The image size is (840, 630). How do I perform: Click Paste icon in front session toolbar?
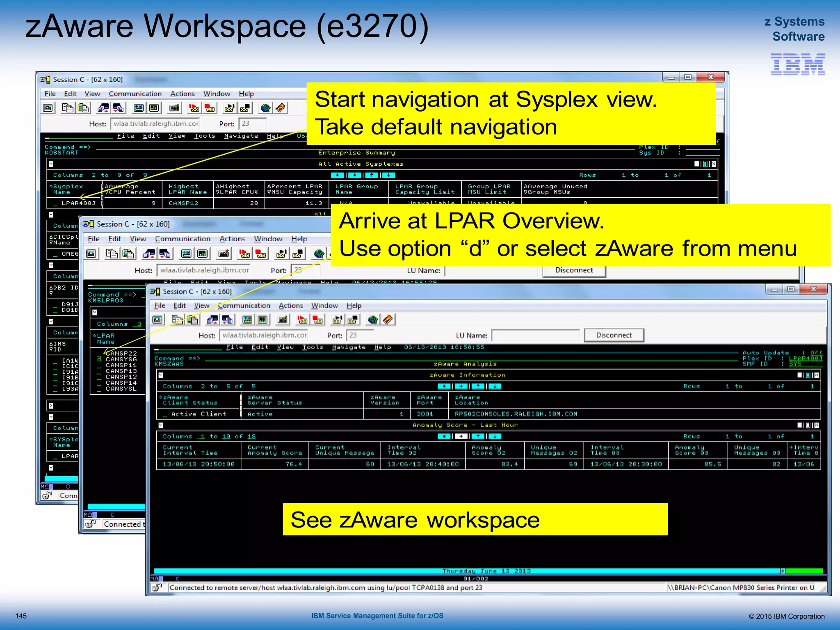(193, 320)
